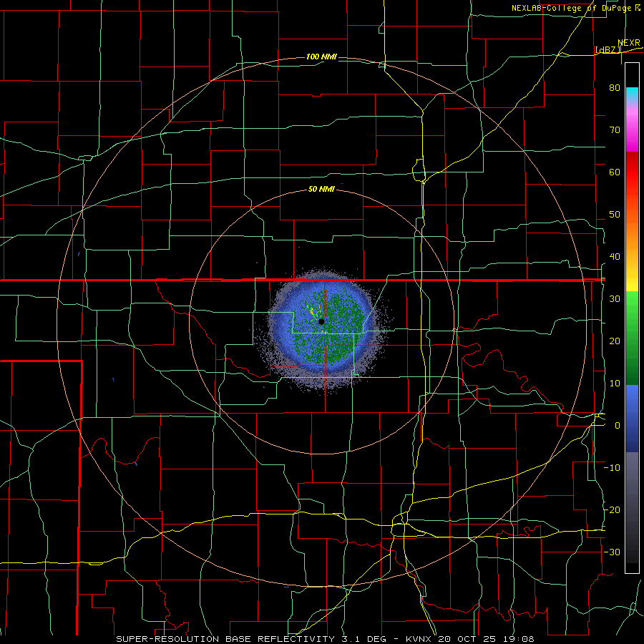This screenshot has height=644, width=644.
Task: Click the 70 value on the dBZ scale
Action: (x=615, y=130)
